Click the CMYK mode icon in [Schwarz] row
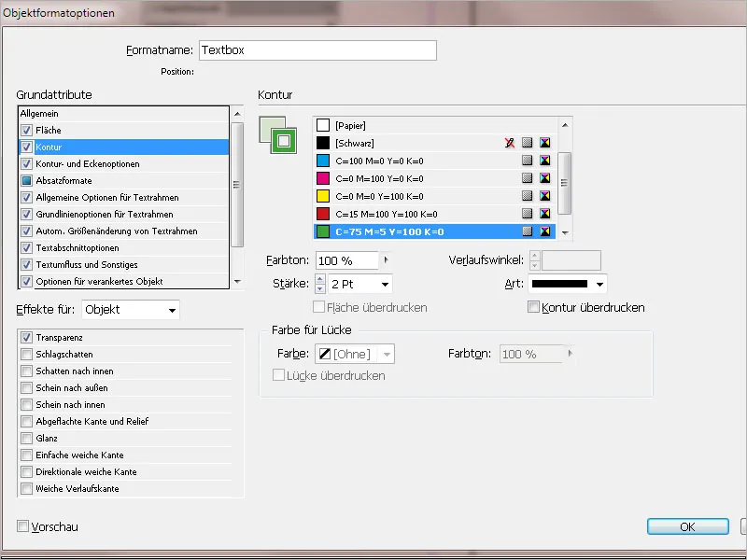 coord(545,143)
